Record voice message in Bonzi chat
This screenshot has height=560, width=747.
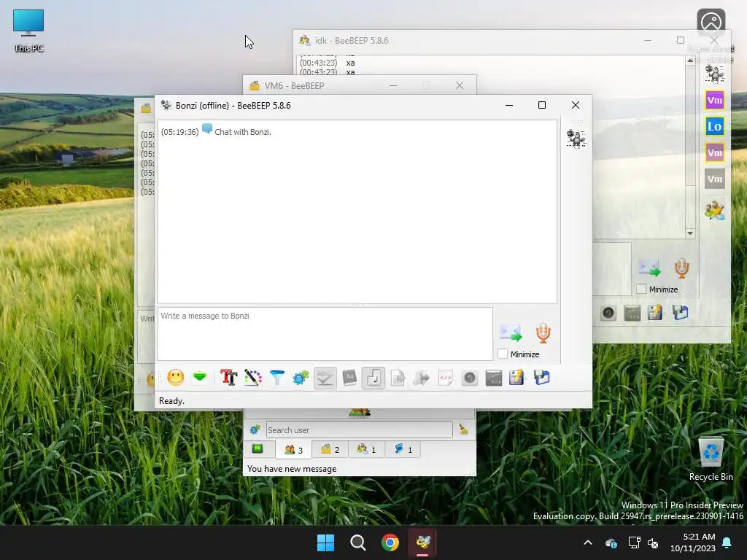pyautogui.click(x=543, y=332)
